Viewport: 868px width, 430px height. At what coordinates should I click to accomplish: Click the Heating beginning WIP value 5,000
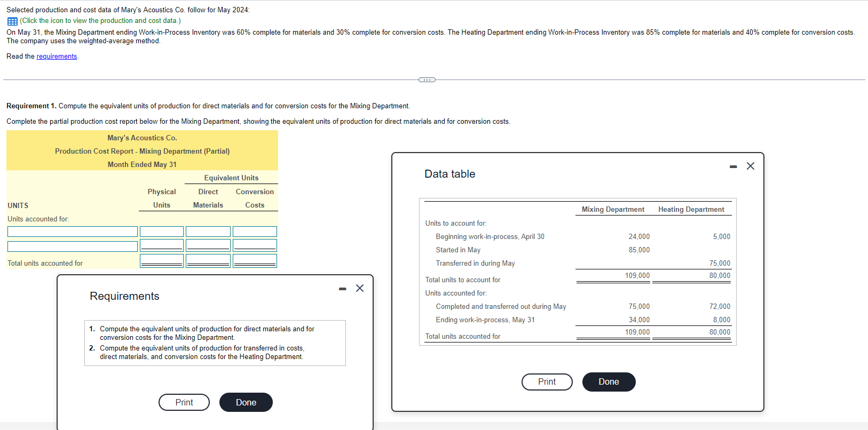(722, 237)
